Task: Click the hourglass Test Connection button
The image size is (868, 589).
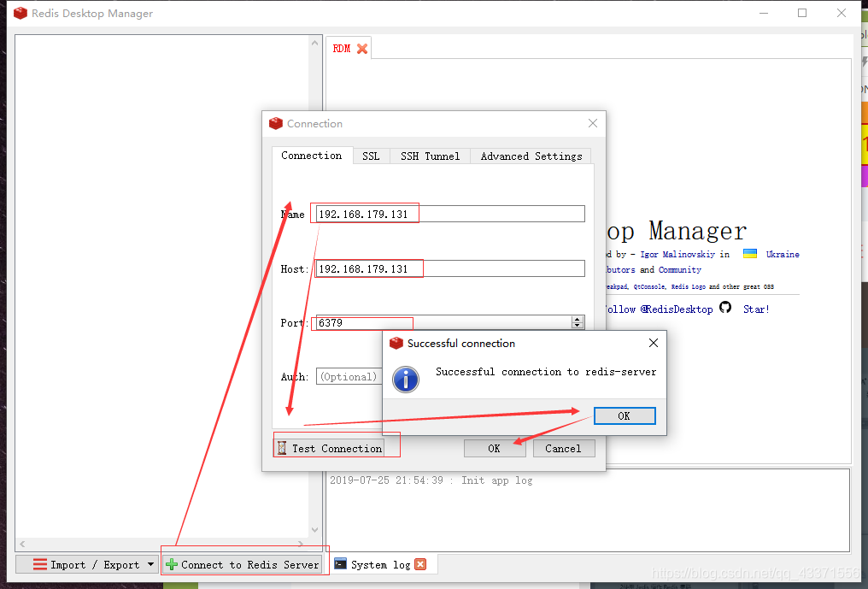Action: coord(330,448)
